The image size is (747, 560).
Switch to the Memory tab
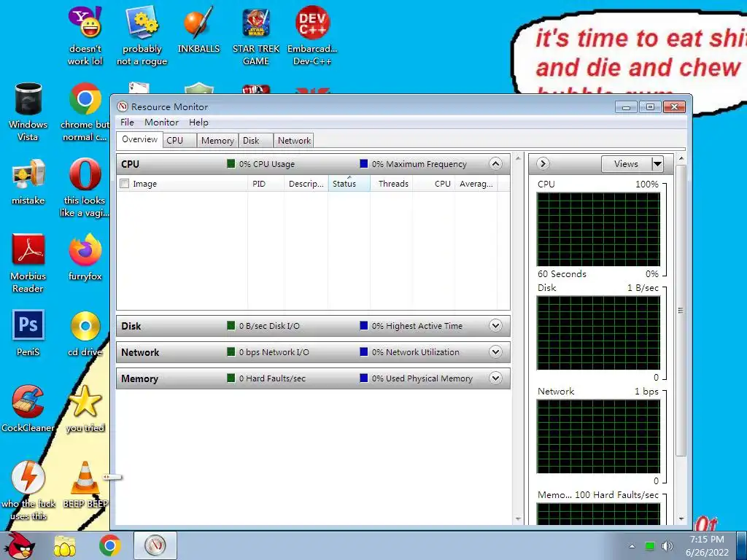pos(217,141)
